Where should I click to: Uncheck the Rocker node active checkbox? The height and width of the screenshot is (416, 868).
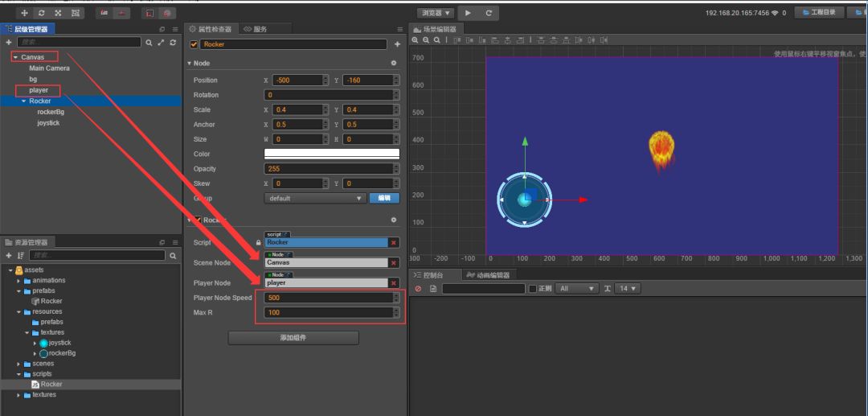pos(194,44)
